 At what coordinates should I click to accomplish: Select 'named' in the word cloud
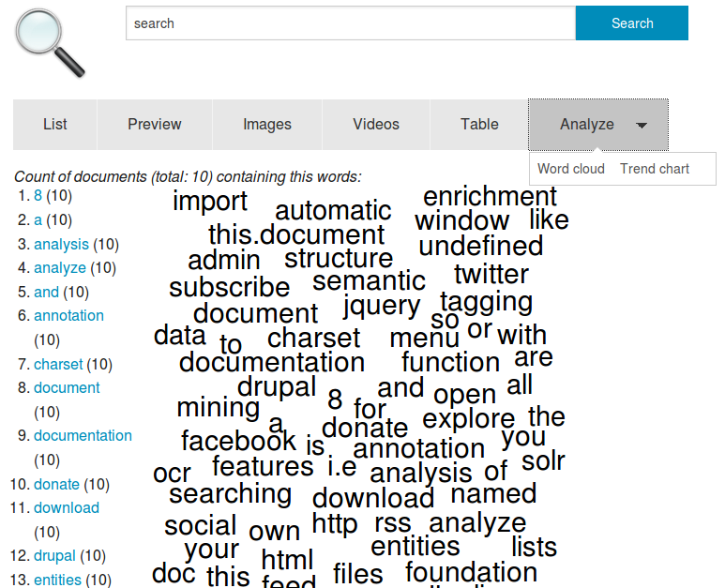493,493
